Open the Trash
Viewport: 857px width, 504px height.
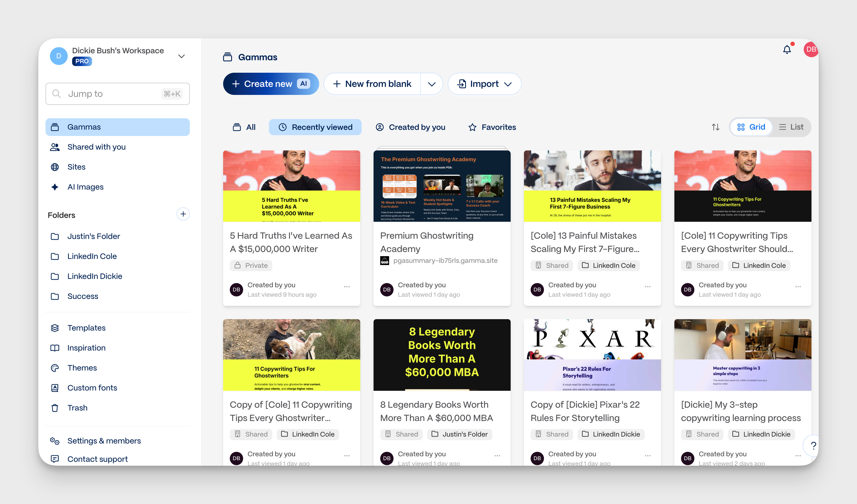[77, 408]
